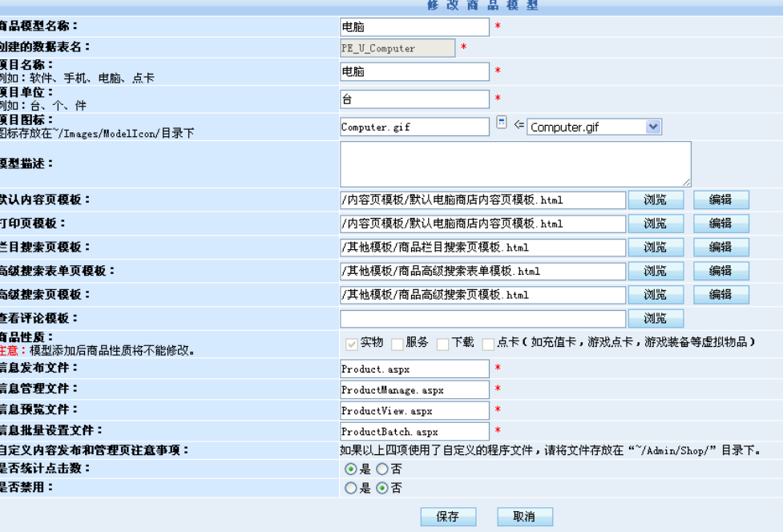Viewport: 783px width, 532px height.
Task: Select 否 for 是否禁用
Action: click(382, 488)
